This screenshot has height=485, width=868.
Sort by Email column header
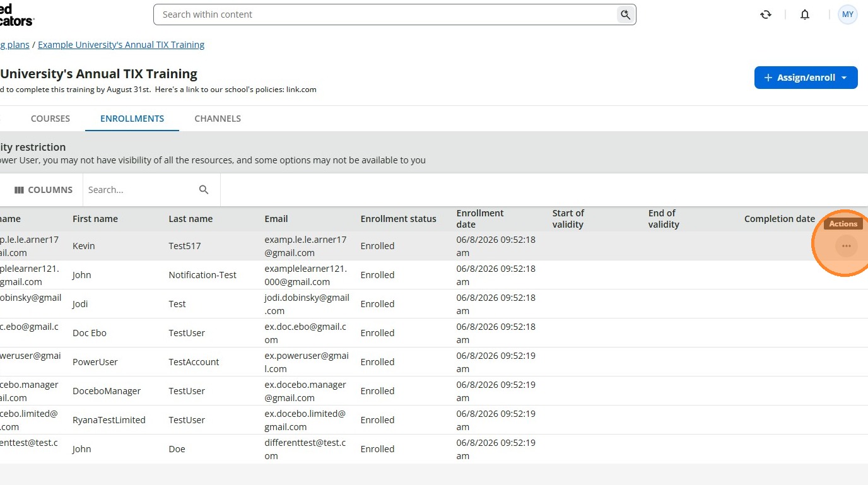[276, 219]
